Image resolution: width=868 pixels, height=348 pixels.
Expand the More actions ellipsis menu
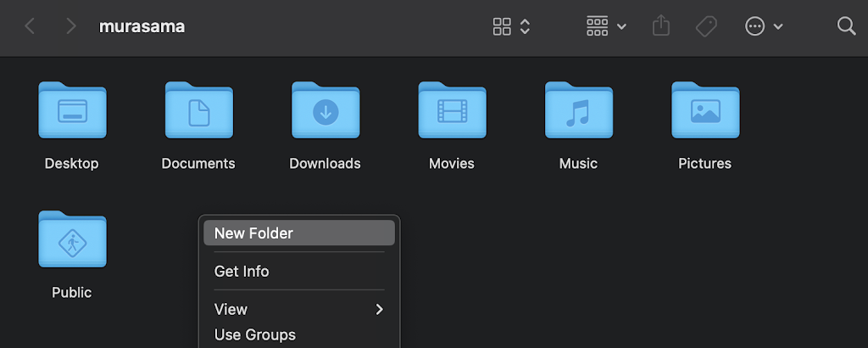pos(763,26)
